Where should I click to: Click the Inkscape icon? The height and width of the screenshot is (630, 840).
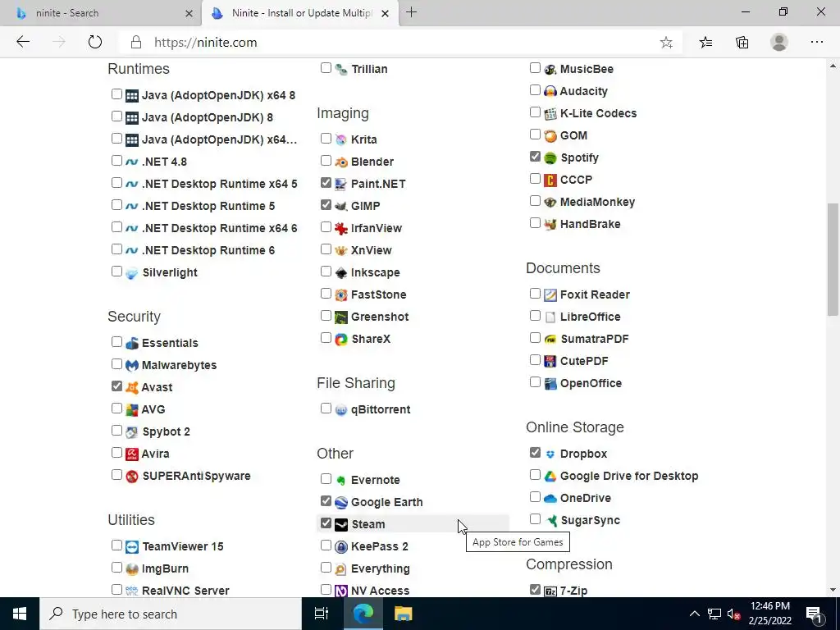pyautogui.click(x=340, y=272)
